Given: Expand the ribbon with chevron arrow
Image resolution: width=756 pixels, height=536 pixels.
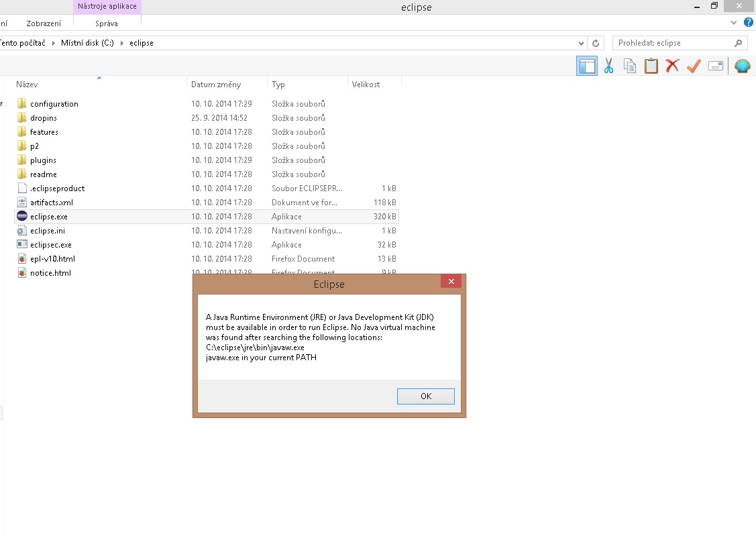Looking at the screenshot, I should click(734, 22).
